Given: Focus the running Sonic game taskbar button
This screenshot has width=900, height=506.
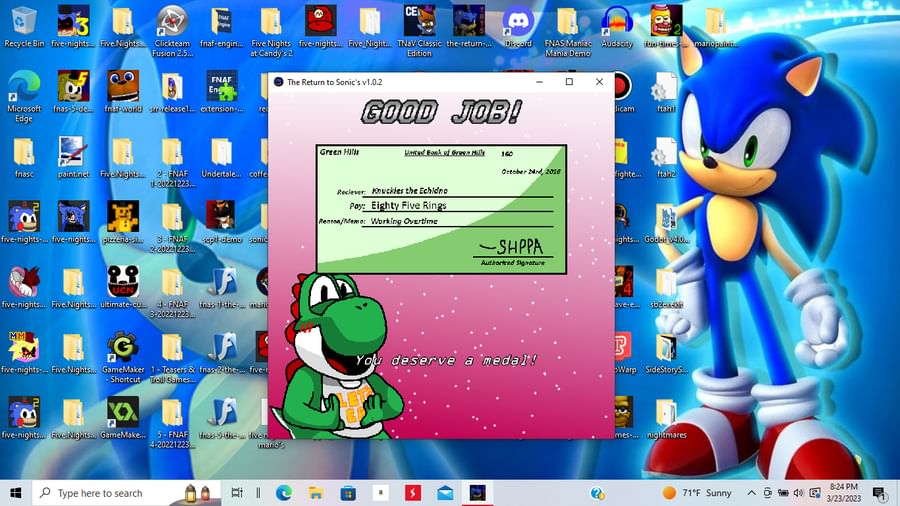Looking at the screenshot, I should pyautogui.click(x=478, y=493).
